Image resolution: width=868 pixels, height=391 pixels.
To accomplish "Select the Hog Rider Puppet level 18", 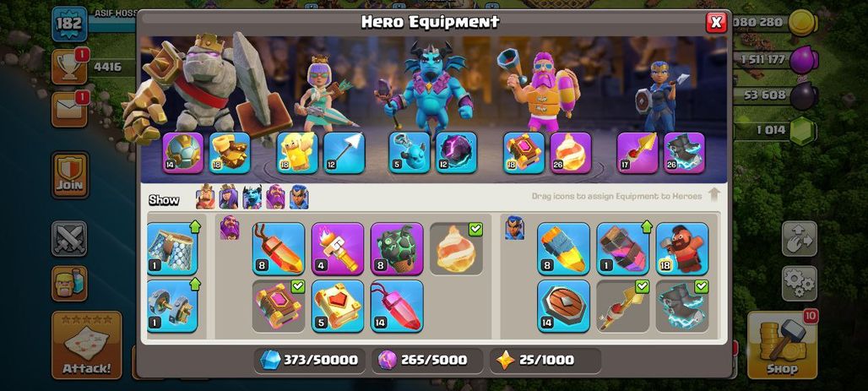I will [x=682, y=248].
